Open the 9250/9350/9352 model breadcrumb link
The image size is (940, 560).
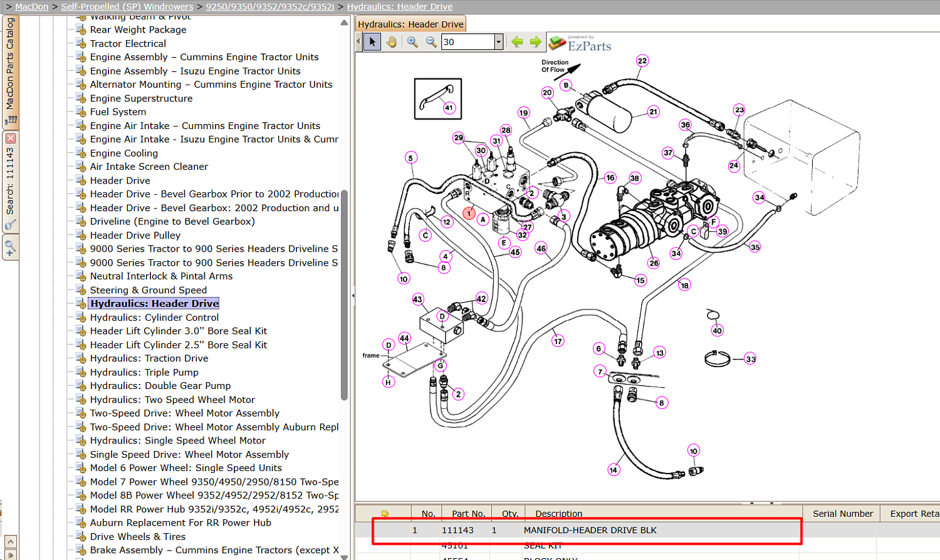[x=270, y=7]
